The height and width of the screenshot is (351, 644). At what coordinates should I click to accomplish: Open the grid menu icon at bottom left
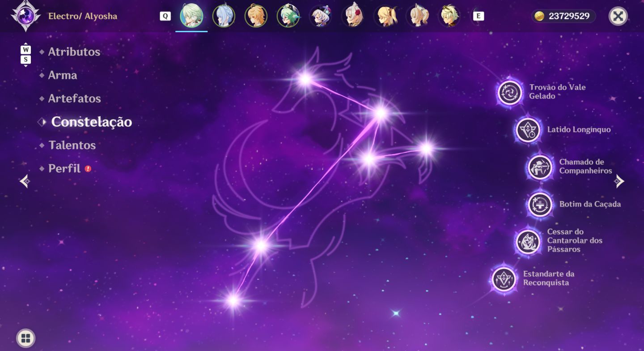point(26,338)
